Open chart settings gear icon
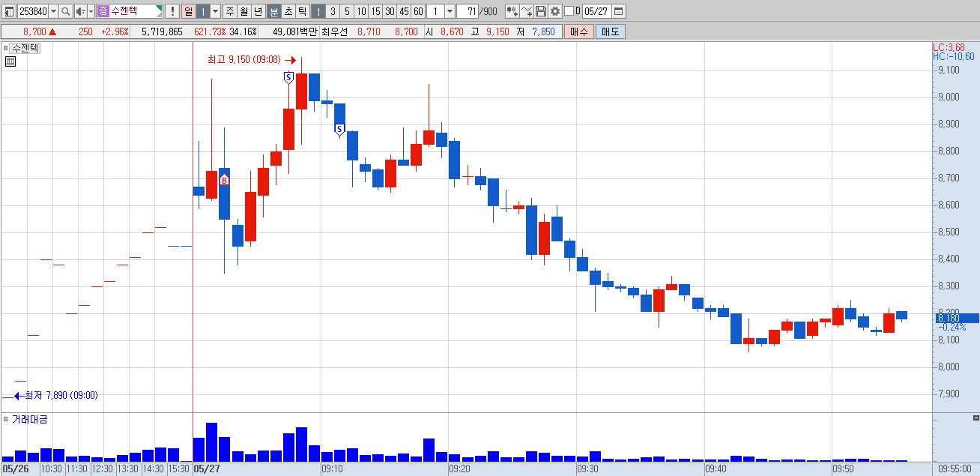The width and height of the screenshot is (980, 476). (555, 11)
